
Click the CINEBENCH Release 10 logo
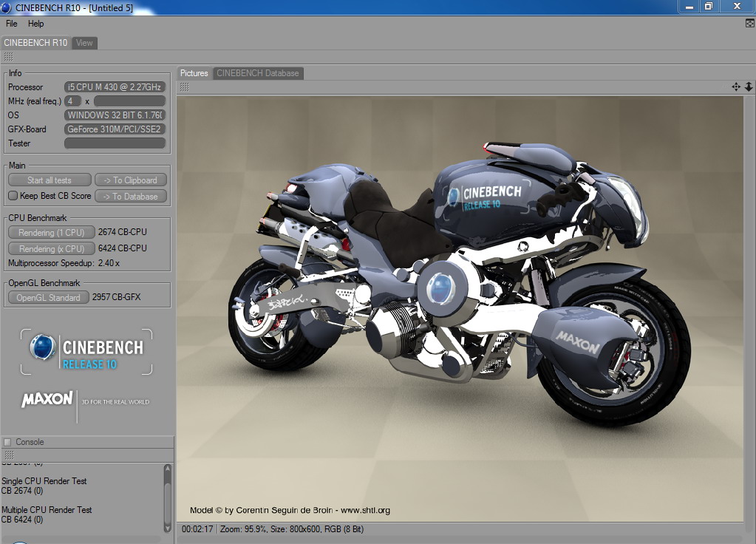pyautogui.click(x=86, y=352)
